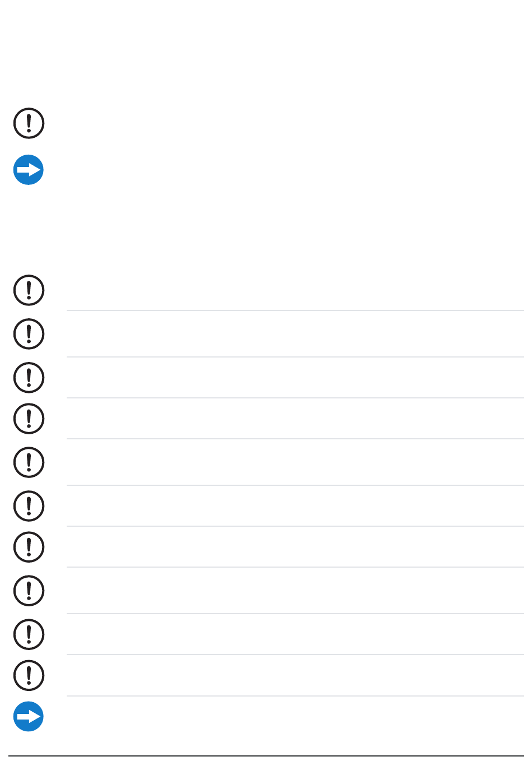The height and width of the screenshot is (775, 532).
Task: Select the second exclamation icon in the list
Action: [29, 334]
